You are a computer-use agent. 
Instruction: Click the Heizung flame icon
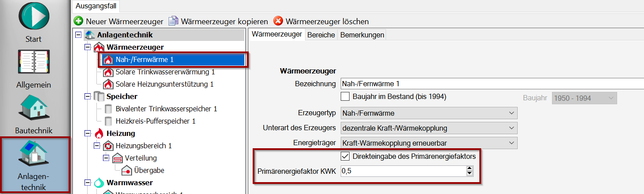(99, 133)
